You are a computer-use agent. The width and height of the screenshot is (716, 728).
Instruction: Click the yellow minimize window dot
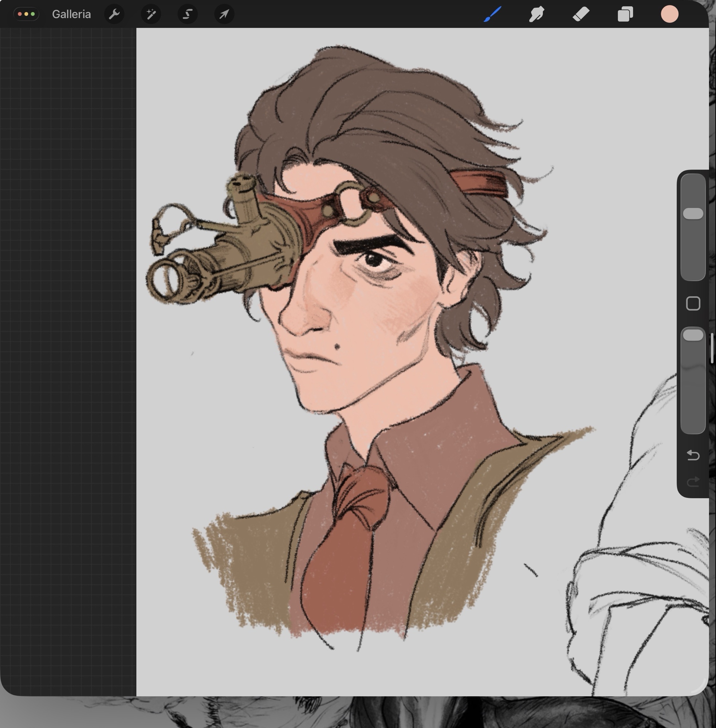(x=26, y=14)
